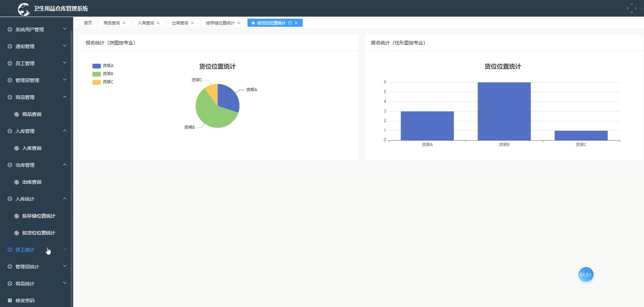Switch to 首页 tab

(x=88, y=23)
